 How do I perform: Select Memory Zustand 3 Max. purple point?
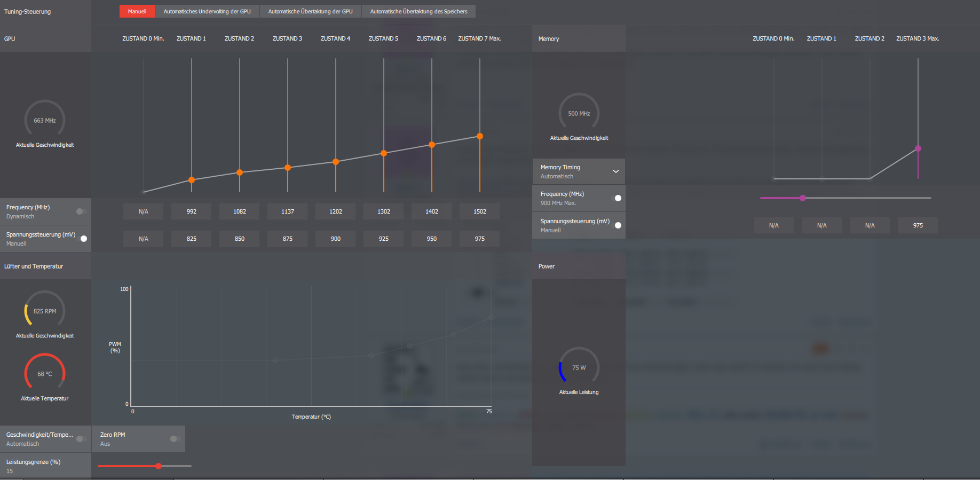[x=918, y=148]
